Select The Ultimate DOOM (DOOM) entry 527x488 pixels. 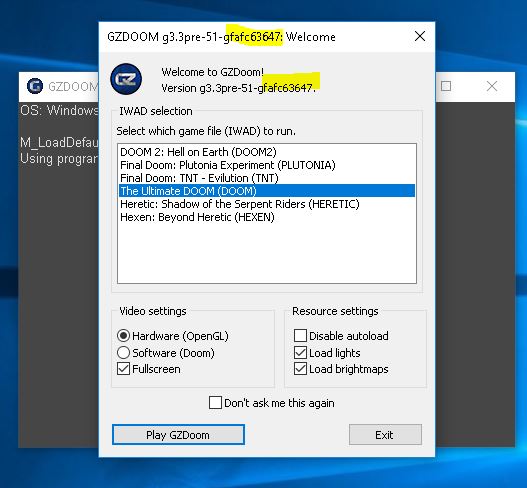267,191
